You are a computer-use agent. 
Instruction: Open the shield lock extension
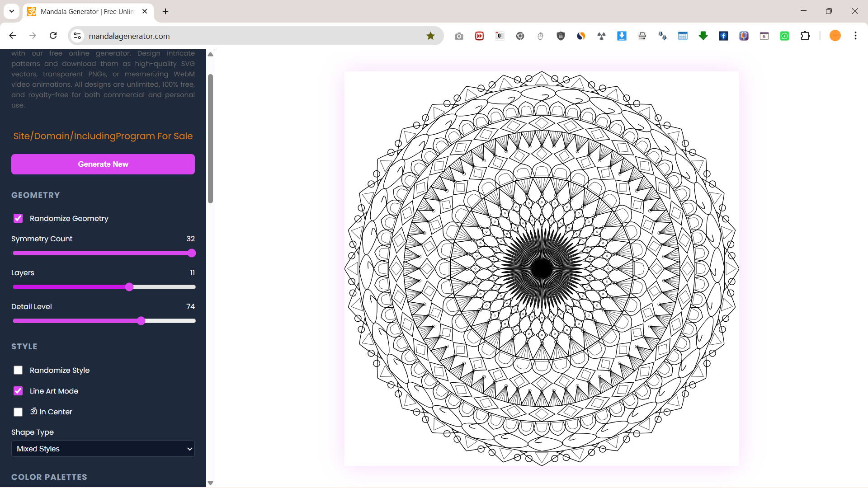click(x=561, y=36)
